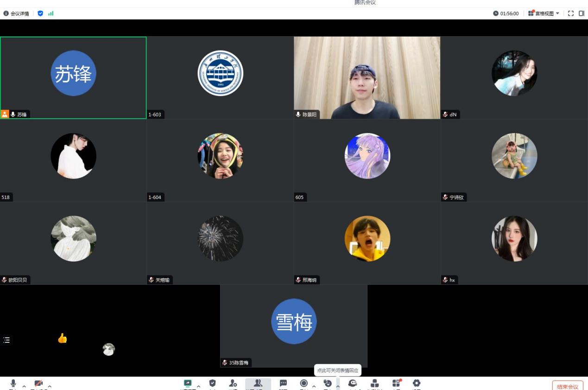
Task: Click the apps icon with red dot
Action: [397, 384]
